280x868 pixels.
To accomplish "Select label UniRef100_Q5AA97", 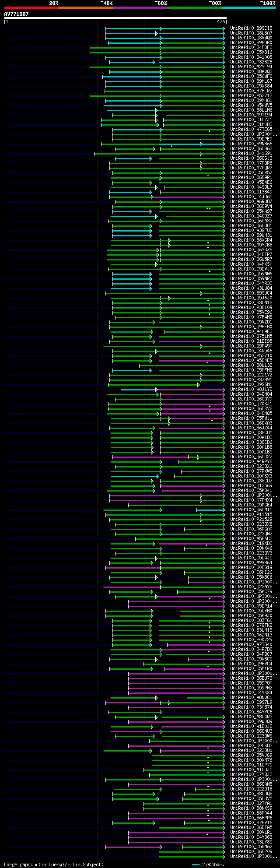I will click(251, 211).
